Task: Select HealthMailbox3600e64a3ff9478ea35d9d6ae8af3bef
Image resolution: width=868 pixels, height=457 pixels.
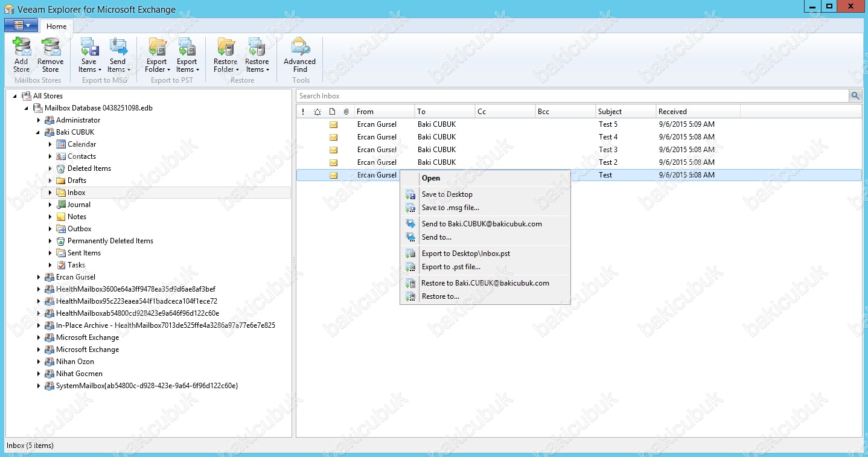Action: (136, 289)
